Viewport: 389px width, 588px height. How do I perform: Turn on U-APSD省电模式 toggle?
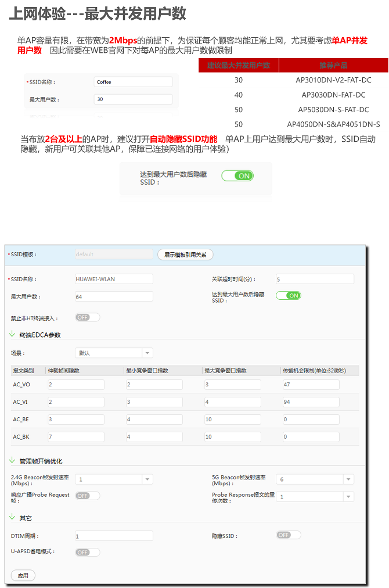click(x=87, y=552)
